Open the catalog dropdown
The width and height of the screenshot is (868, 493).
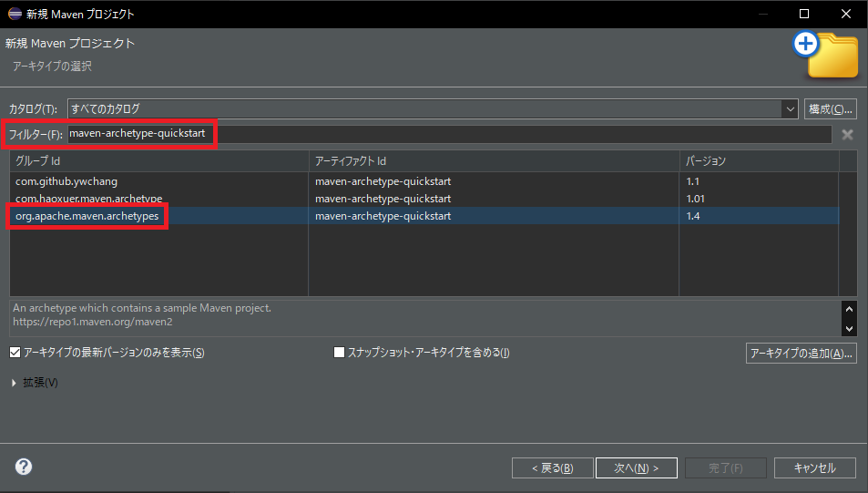tap(790, 109)
